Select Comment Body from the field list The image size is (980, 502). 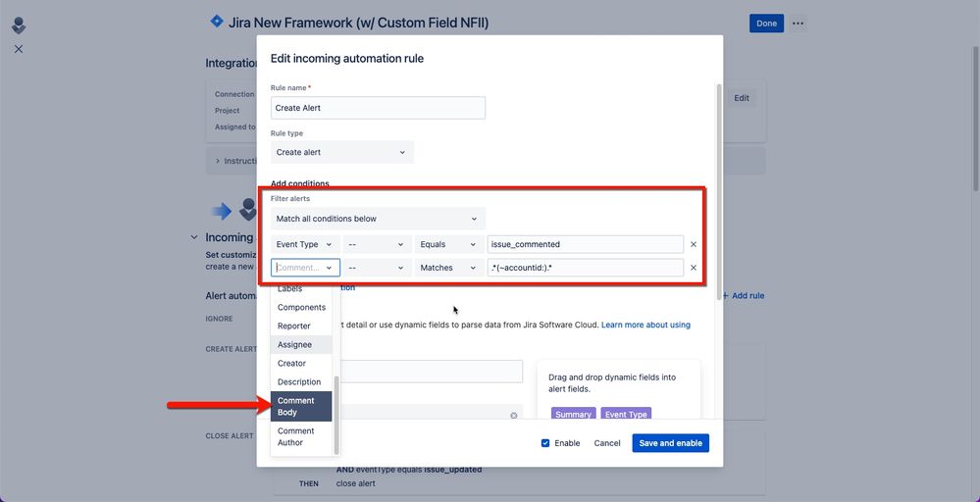pos(301,407)
